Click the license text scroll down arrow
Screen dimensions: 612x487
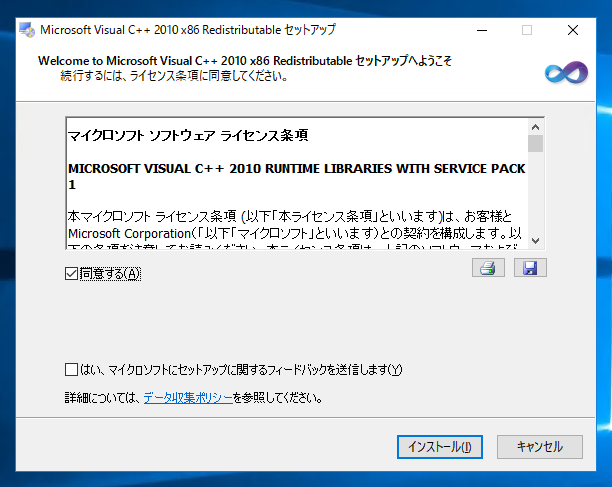click(x=536, y=241)
